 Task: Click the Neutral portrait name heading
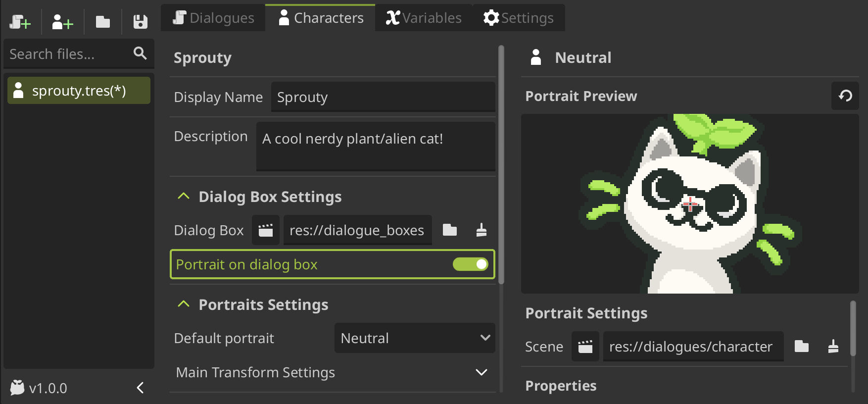(x=583, y=57)
